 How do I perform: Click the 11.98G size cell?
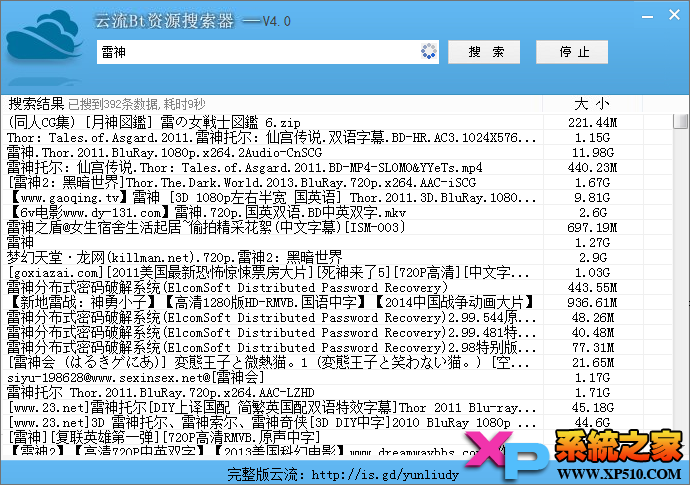pyautogui.click(x=592, y=153)
